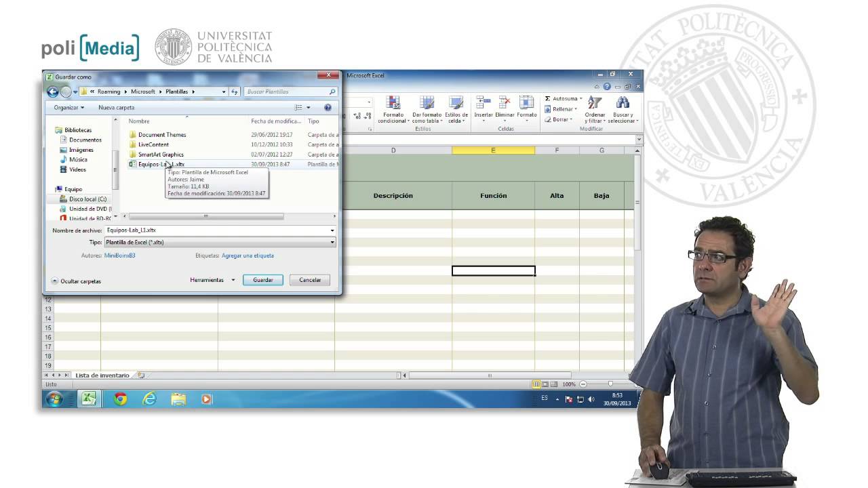Open the Number format dialog launcher
Viewport: 868px width, 488px height.
370,129
